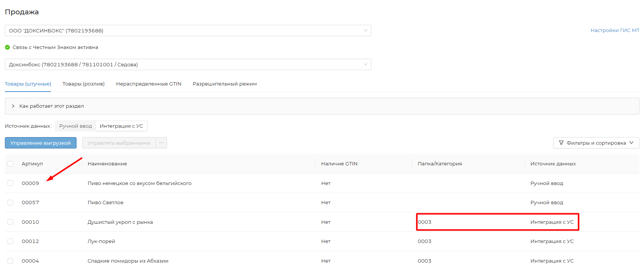Check the box for article 00009

(11, 183)
